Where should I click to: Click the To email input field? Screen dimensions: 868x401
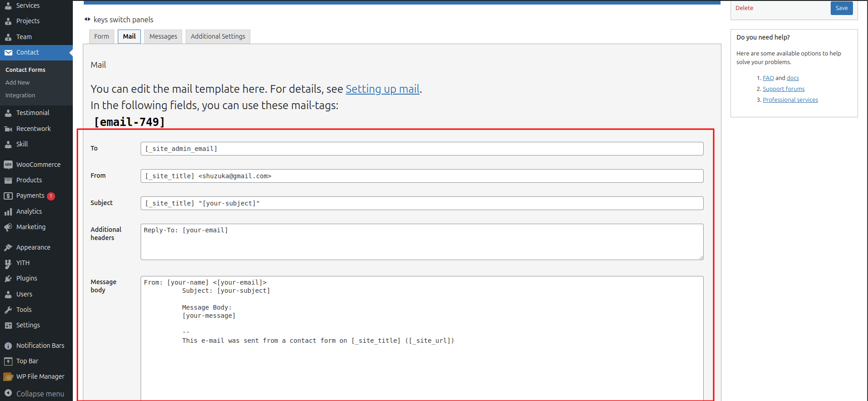click(x=422, y=149)
